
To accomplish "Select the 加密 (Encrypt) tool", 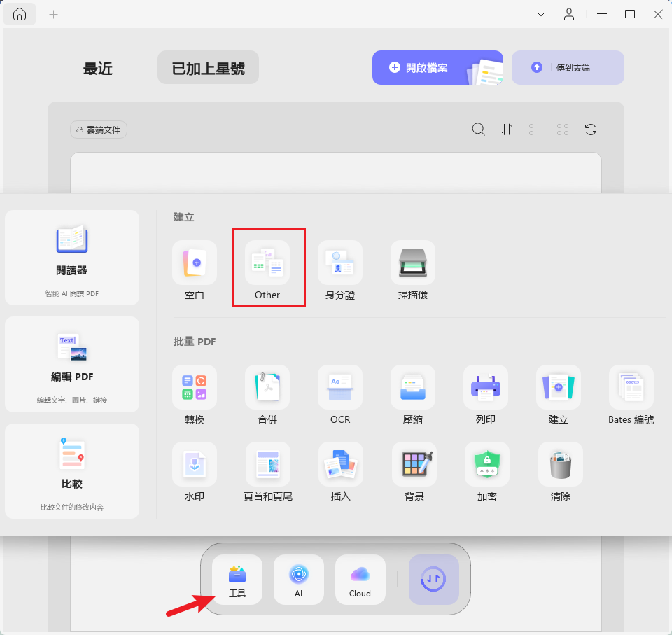I will coord(485,473).
